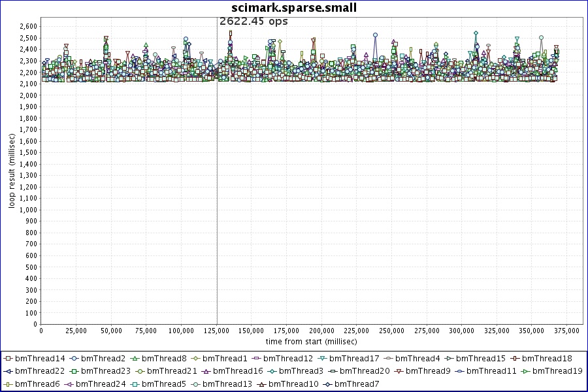Click the bmThread23 green square legend marker
This screenshot has width=588, height=392.
(x=74, y=371)
